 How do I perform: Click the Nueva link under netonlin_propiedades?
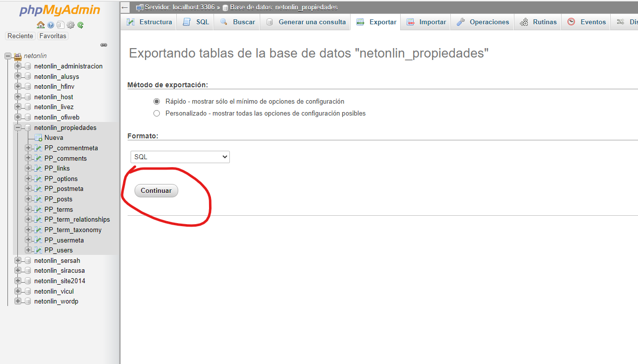(54, 137)
